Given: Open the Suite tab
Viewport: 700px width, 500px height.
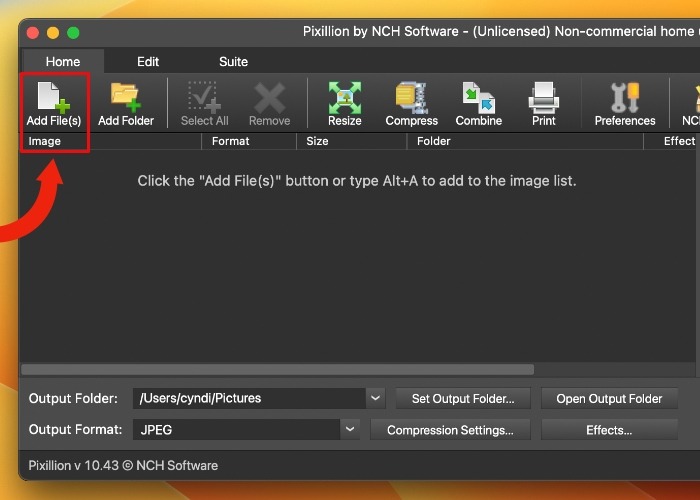Looking at the screenshot, I should 233,62.
